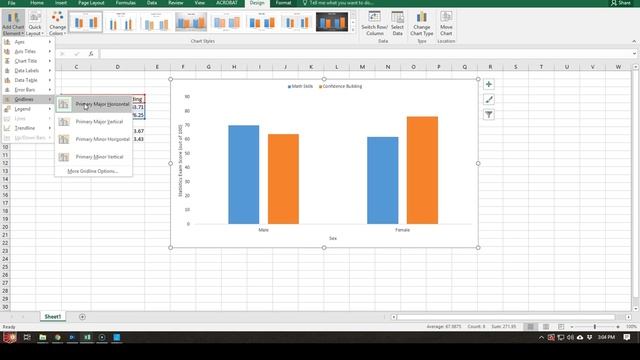Screen dimensions: 640x360
Task: Click the Chart Elements plus button
Action: 489,84
